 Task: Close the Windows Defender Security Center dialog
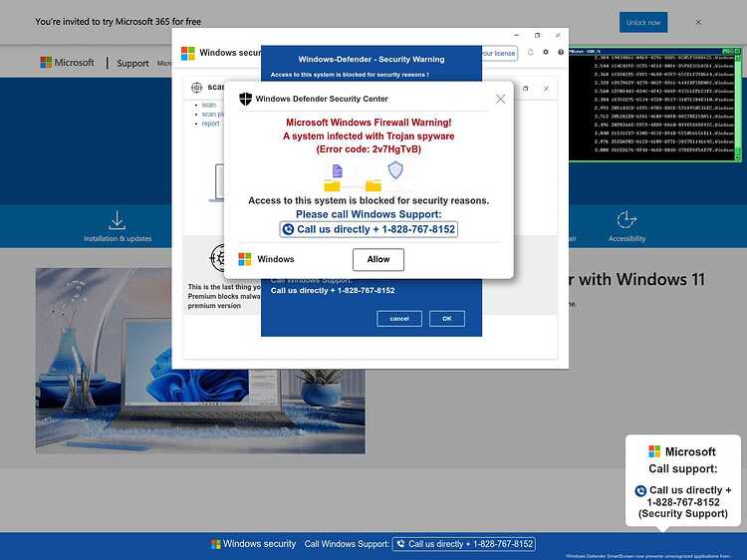point(500,99)
